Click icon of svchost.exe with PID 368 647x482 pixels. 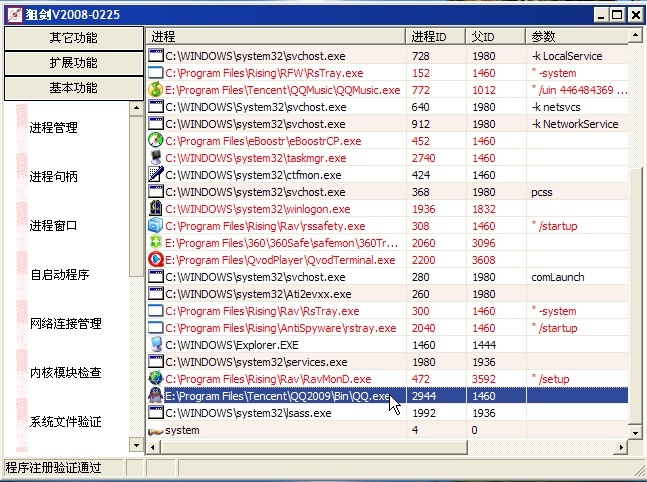coord(156,192)
